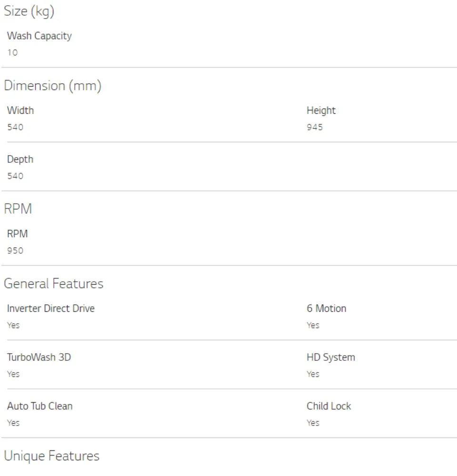This screenshot has width=457, height=476.
Task: Select the Auto Tub Clean label
Action: 40,406
